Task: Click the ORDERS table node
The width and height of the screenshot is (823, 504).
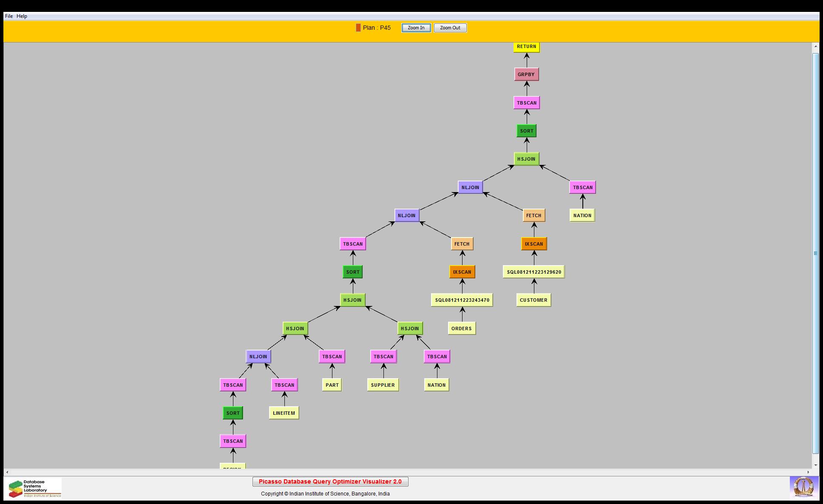Action: coord(462,328)
